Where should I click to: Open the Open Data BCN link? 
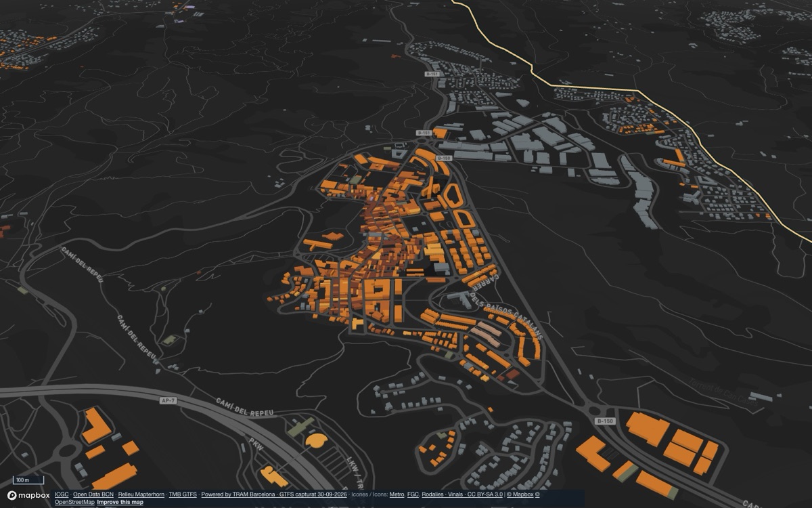click(93, 494)
